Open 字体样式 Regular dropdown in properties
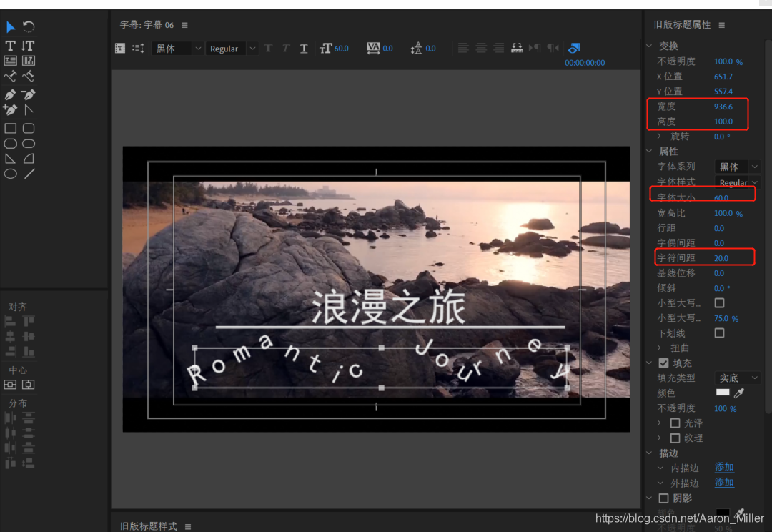The height and width of the screenshot is (532, 772). (x=737, y=182)
